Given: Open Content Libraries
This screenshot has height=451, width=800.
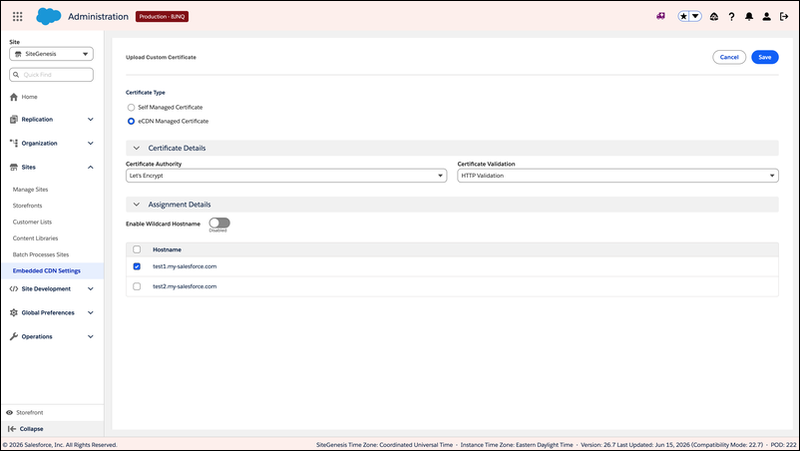Looking at the screenshot, I should [35, 238].
